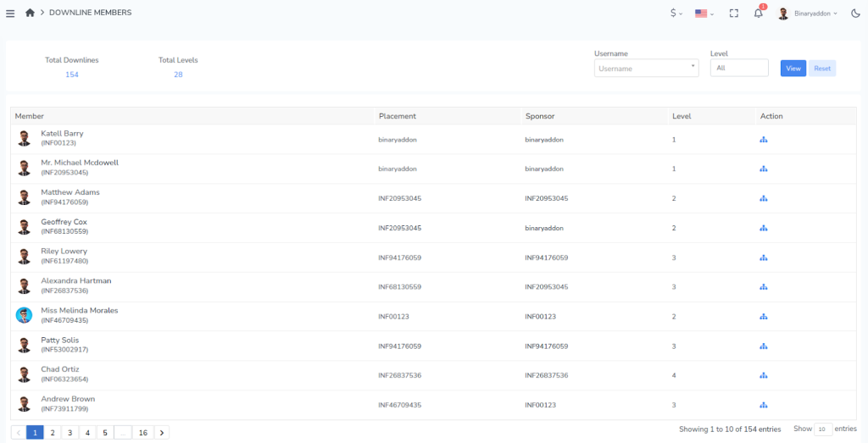Click the Level filter input field
The image size is (868, 443).
click(x=738, y=68)
